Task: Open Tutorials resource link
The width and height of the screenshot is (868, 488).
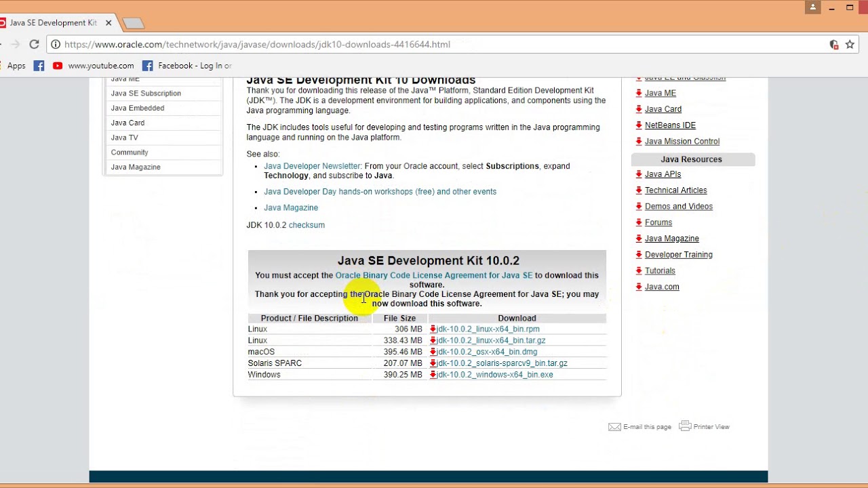Action: click(660, 271)
